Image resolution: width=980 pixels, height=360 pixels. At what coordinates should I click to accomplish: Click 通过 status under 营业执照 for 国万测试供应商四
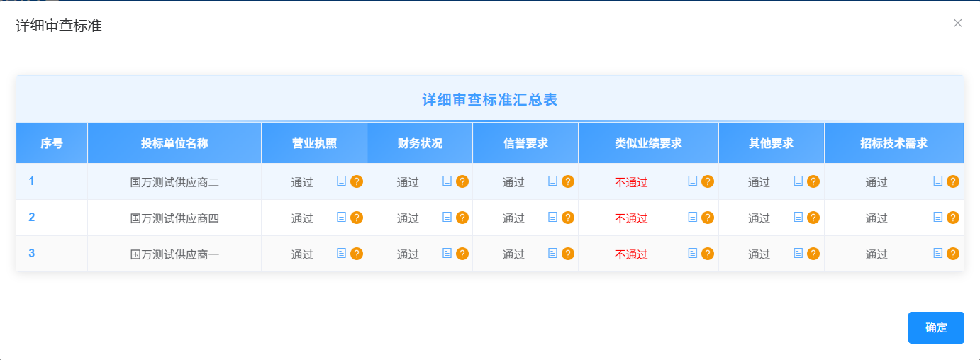click(302, 218)
